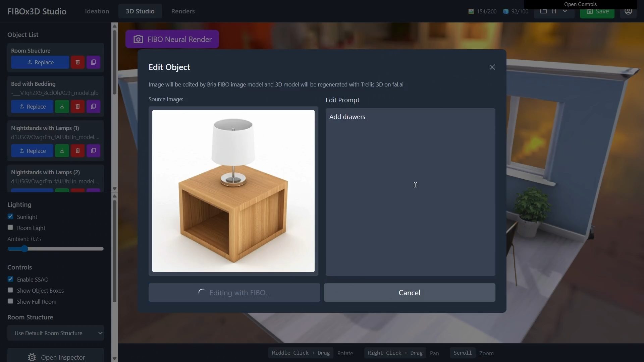The width and height of the screenshot is (644, 362).
Task: Delete the Room Structure object
Action: (x=77, y=62)
